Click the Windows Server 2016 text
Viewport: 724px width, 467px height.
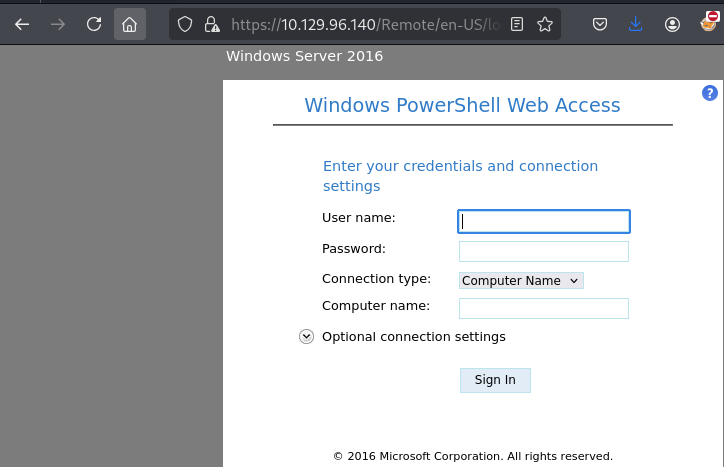(304, 56)
